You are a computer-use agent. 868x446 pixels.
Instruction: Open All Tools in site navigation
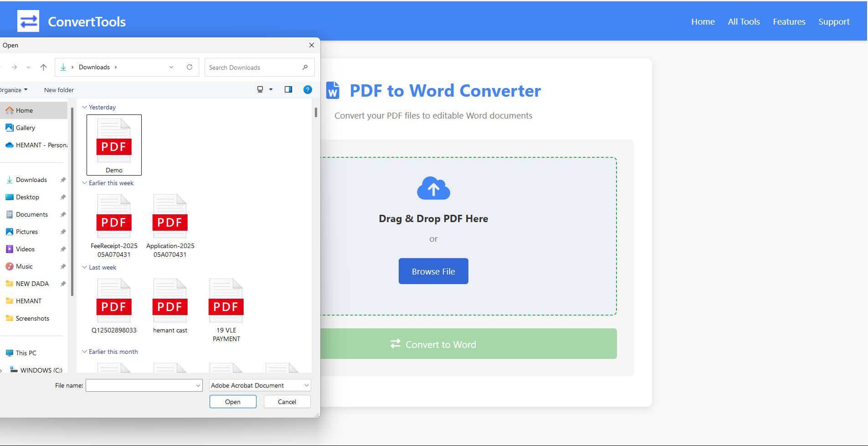click(744, 21)
